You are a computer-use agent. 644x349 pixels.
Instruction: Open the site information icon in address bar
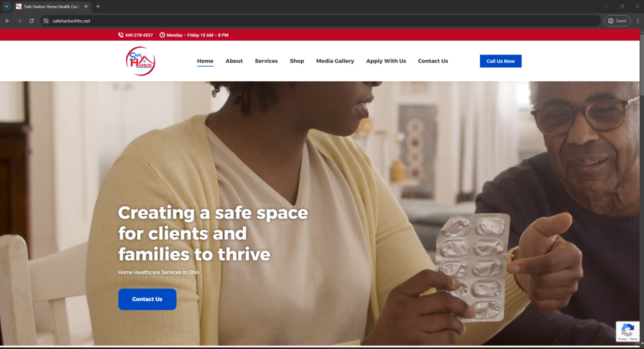tap(46, 21)
